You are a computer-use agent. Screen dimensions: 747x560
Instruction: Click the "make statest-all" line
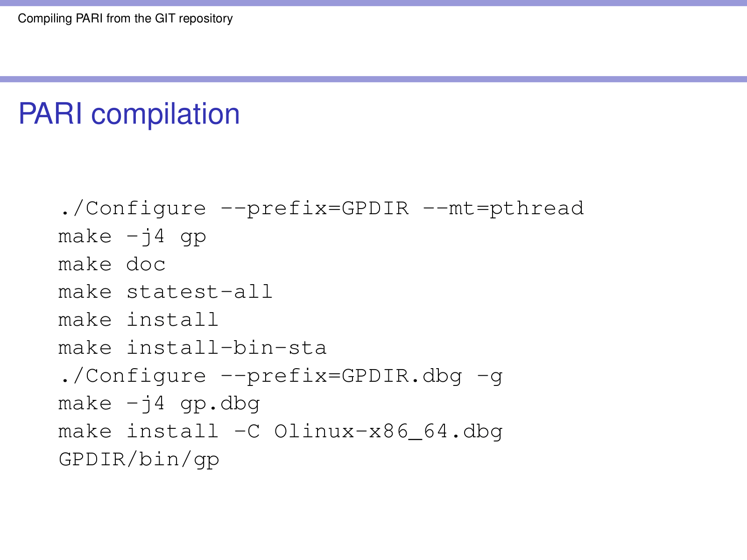[165, 292]
